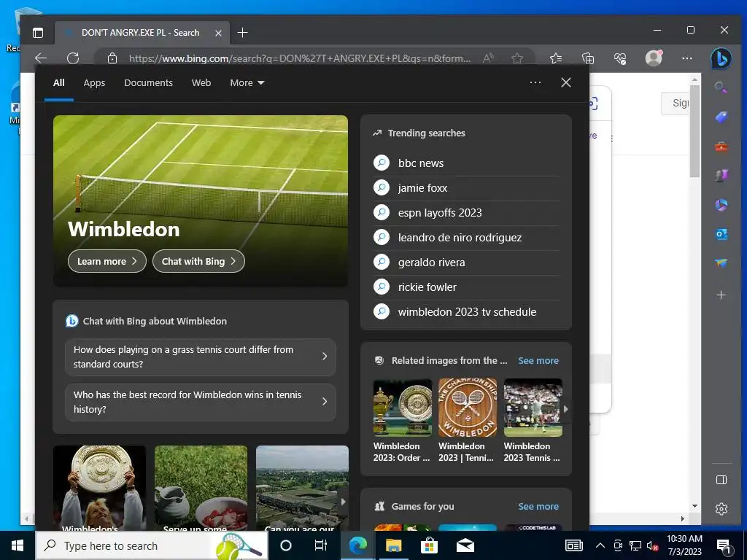
Task: Open the Favorites list icon
Action: pyautogui.click(x=556, y=58)
